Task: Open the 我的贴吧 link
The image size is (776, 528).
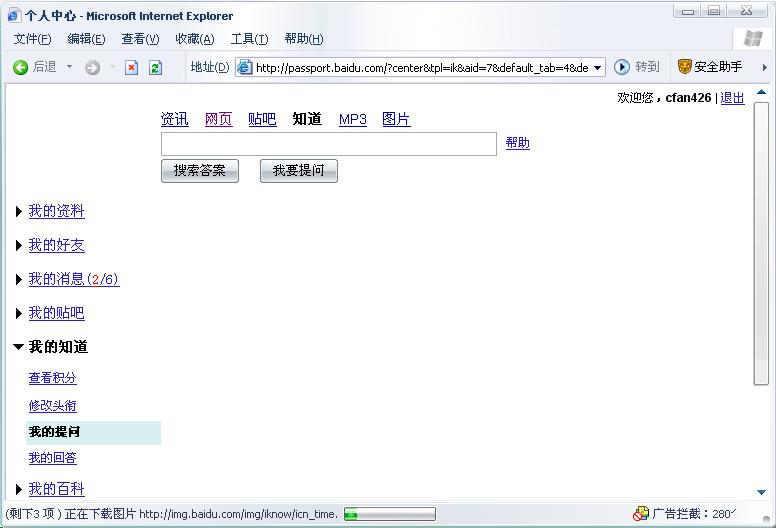Action: coord(56,313)
